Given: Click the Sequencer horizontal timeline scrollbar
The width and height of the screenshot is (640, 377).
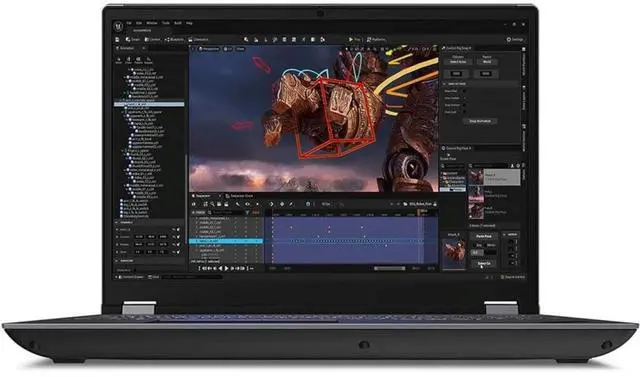Looking at the screenshot, I should (x=390, y=268).
